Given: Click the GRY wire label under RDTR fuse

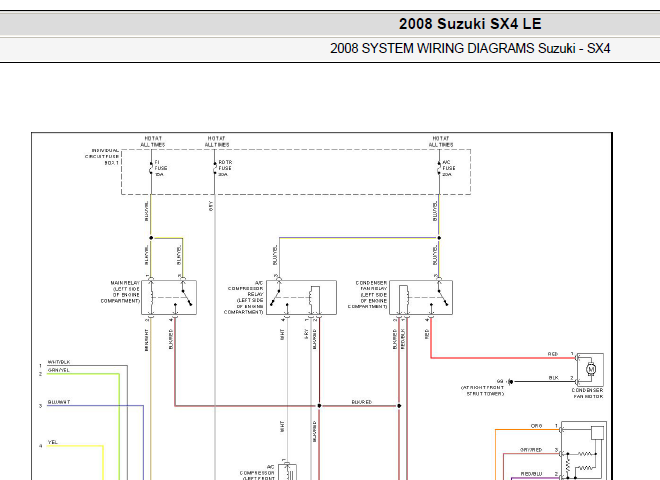Looking at the screenshot, I should (x=210, y=206).
